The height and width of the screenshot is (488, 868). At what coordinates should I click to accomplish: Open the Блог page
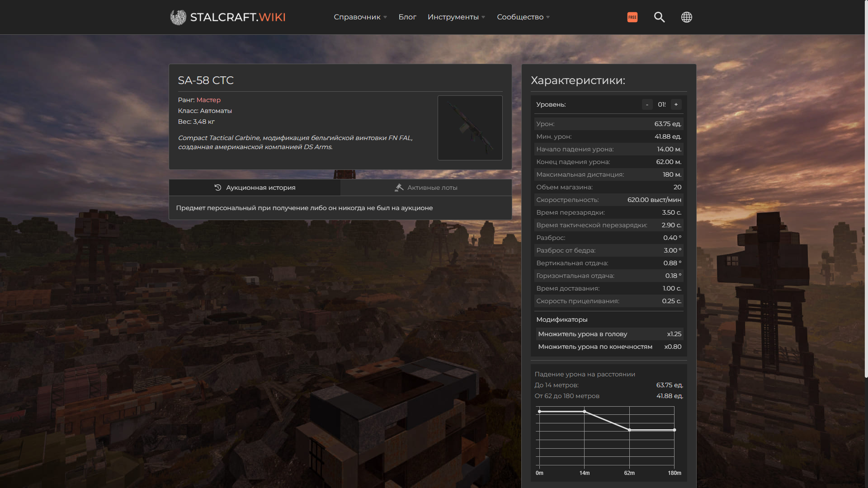407,17
